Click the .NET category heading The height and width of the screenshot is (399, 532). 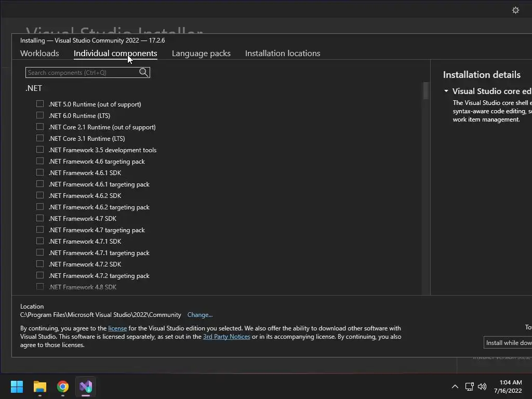[x=34, y=88]
